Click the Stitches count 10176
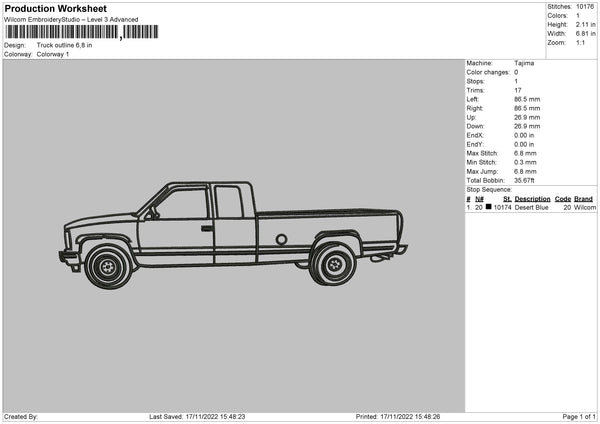The height and width of the screenshot is (424, 600). click(585, 7)
